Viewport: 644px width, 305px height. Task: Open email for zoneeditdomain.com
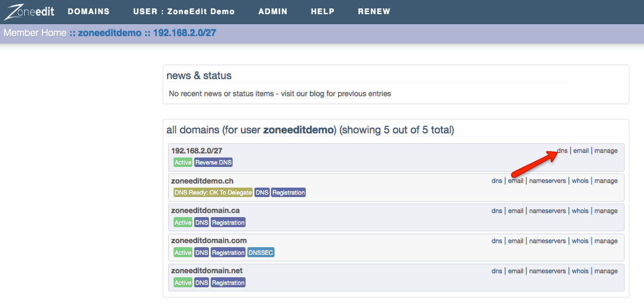[x=516, y=241]
